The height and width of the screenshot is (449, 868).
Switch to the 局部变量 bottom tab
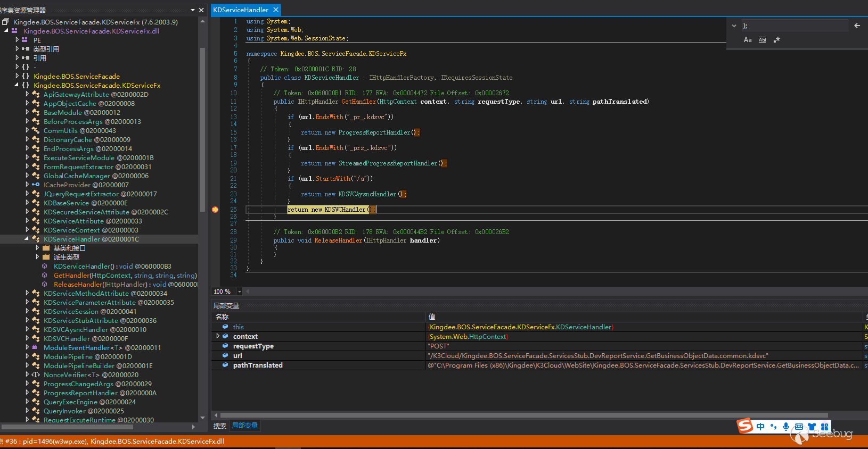[244, 426]
